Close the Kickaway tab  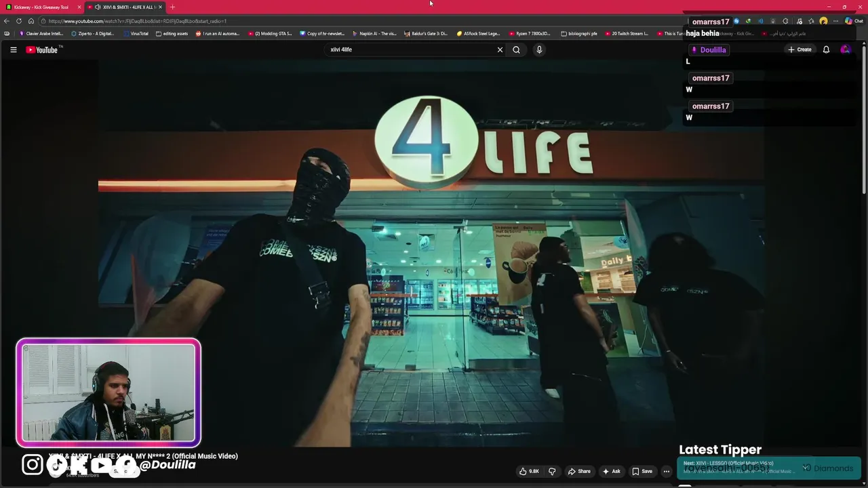79,7
